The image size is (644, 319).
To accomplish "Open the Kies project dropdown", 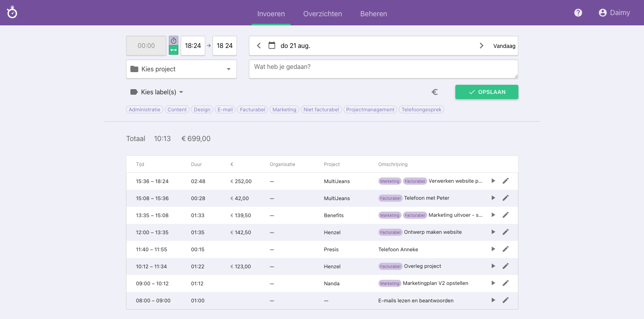I will click(181, 69).
